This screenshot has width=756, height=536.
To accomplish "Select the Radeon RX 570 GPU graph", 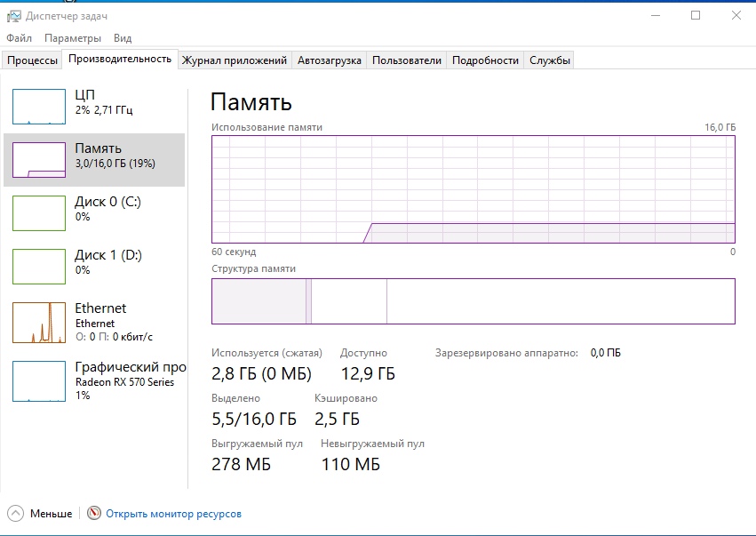I will pyautogui.click(x=39, y=380).
